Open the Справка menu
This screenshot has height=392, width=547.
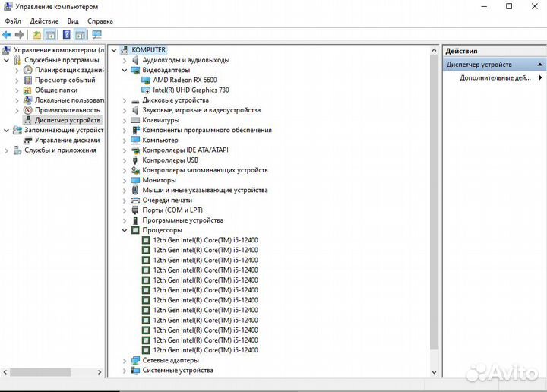pyautogui.click(x=100, y=21)
